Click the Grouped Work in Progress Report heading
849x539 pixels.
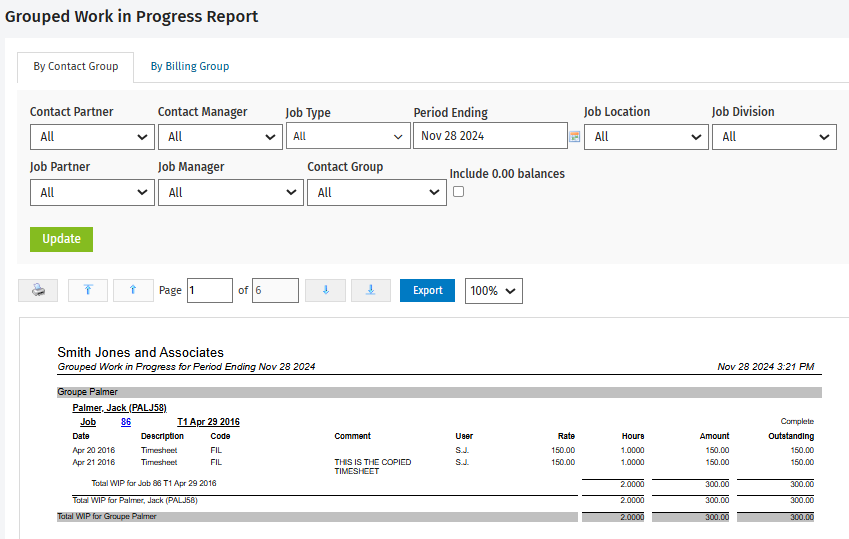point(132,17)
